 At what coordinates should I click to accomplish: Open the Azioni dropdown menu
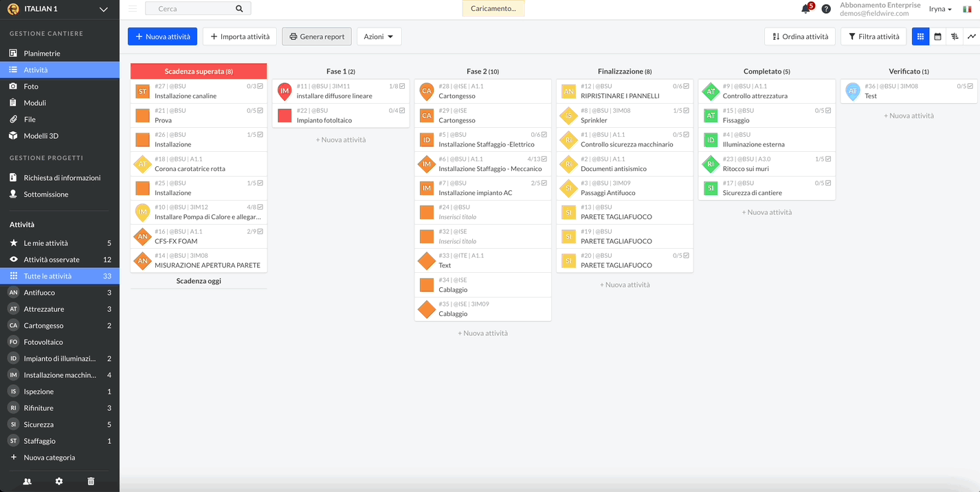(x=379, y=36)
